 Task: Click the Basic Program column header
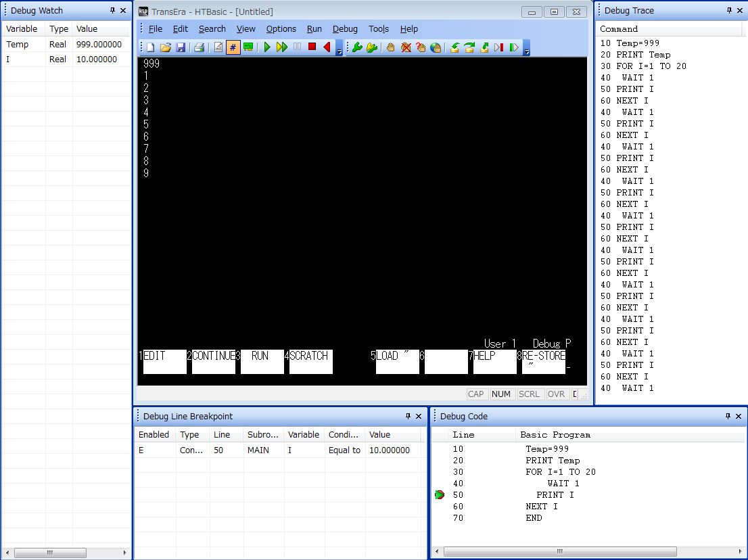555,435
